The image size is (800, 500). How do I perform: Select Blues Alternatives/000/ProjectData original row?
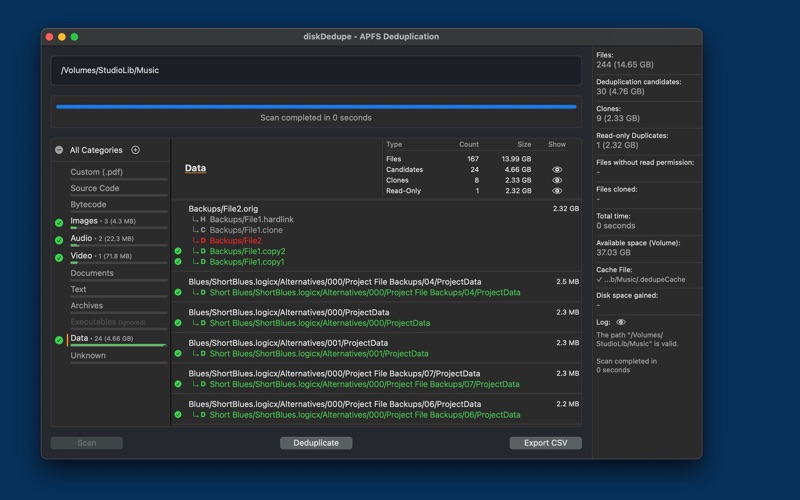[289, 312]
